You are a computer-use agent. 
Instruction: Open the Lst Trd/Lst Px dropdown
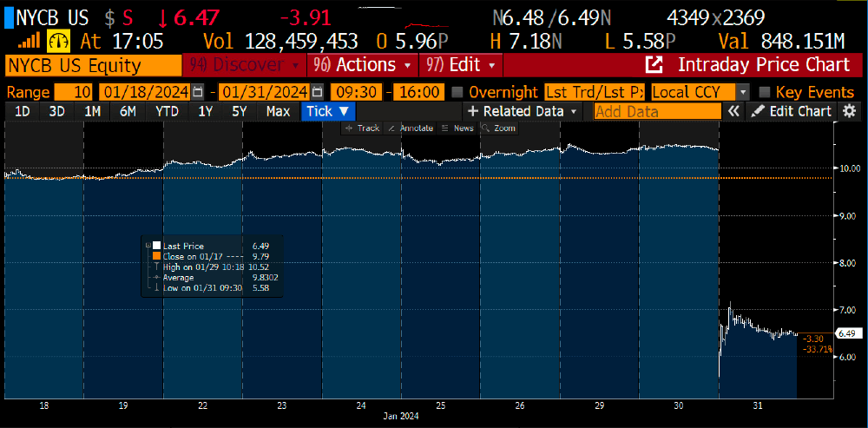[595, 92]
